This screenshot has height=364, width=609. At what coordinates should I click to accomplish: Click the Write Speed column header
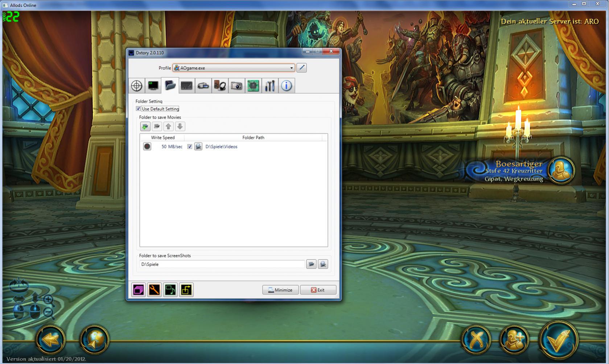coord(162,137)
